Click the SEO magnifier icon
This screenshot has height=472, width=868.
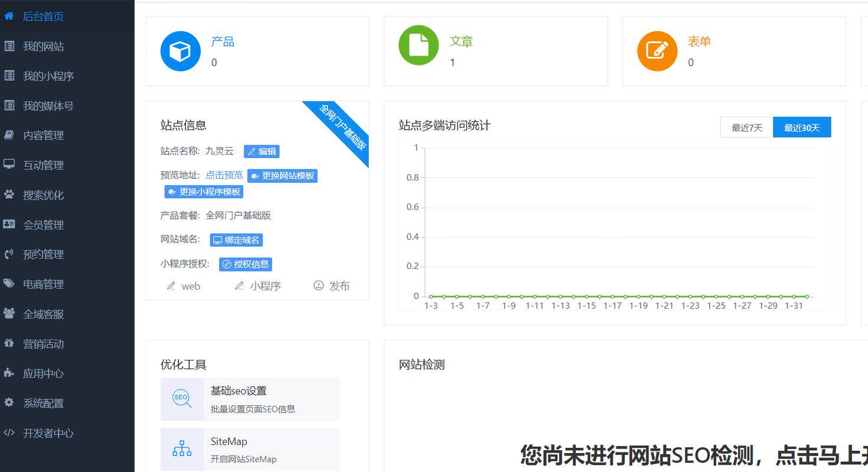(x=182, y=399)
